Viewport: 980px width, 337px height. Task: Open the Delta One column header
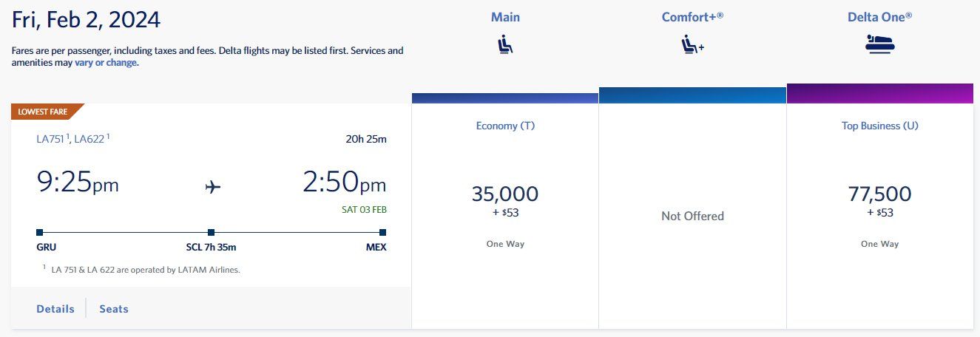click(x=879, y=17)
